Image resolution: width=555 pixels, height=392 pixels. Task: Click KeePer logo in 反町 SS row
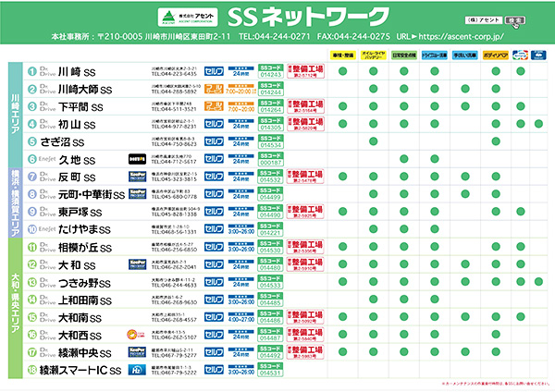coord(137,176)
